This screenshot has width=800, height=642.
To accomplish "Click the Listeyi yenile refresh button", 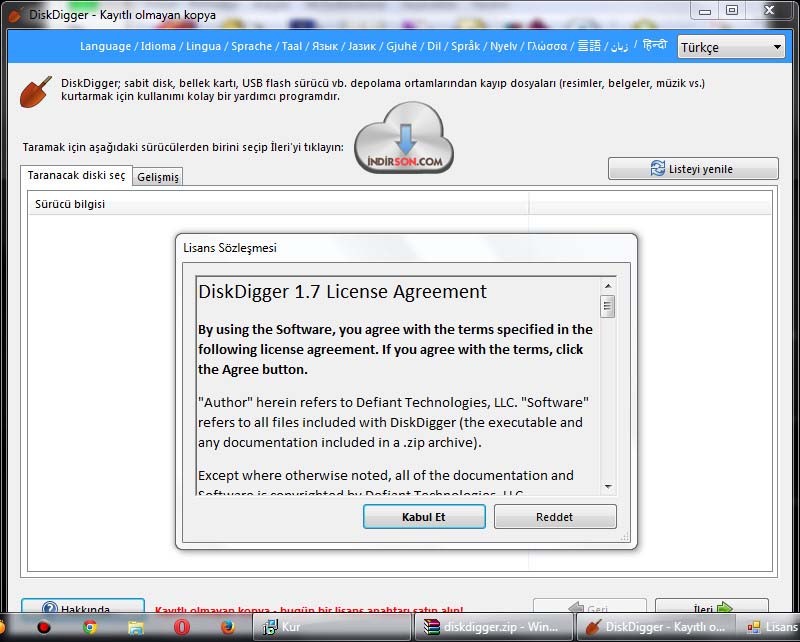I will pyautogui.click(x=693, y=168).
